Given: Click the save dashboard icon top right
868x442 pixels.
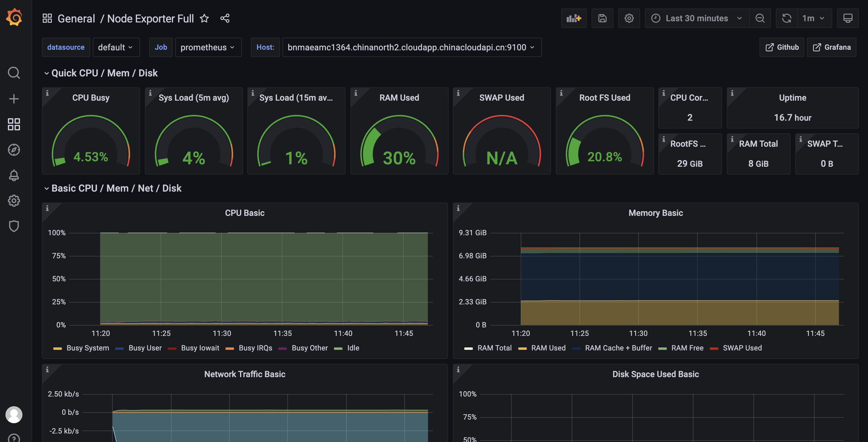Looking at the screenshot, I should click(x=602, y=18).
